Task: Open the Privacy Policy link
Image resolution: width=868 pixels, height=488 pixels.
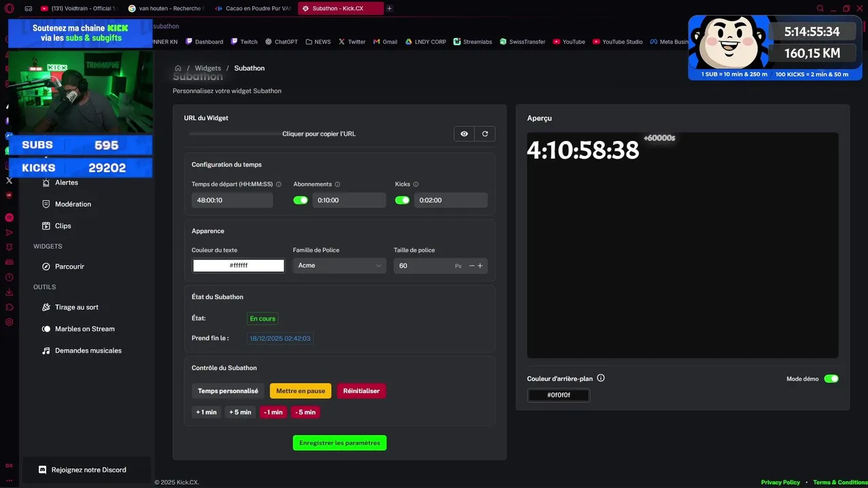Action: point(781,483)
